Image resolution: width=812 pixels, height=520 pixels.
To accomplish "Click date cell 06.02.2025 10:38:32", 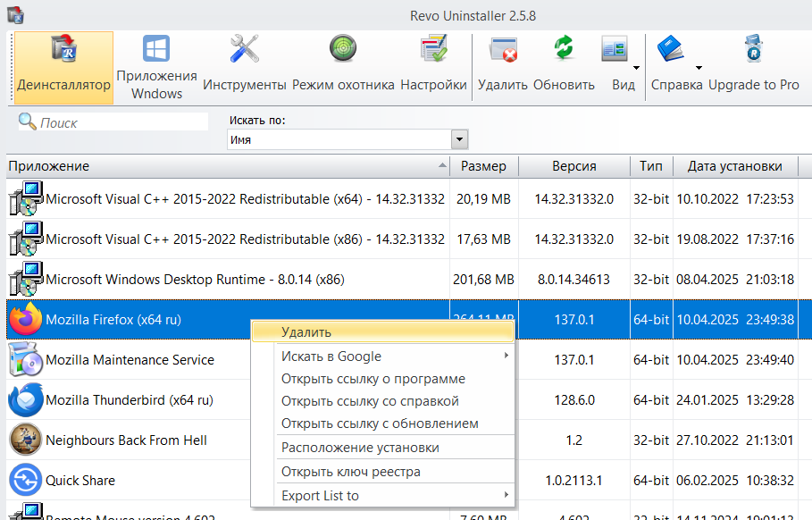I will point(735,481).
